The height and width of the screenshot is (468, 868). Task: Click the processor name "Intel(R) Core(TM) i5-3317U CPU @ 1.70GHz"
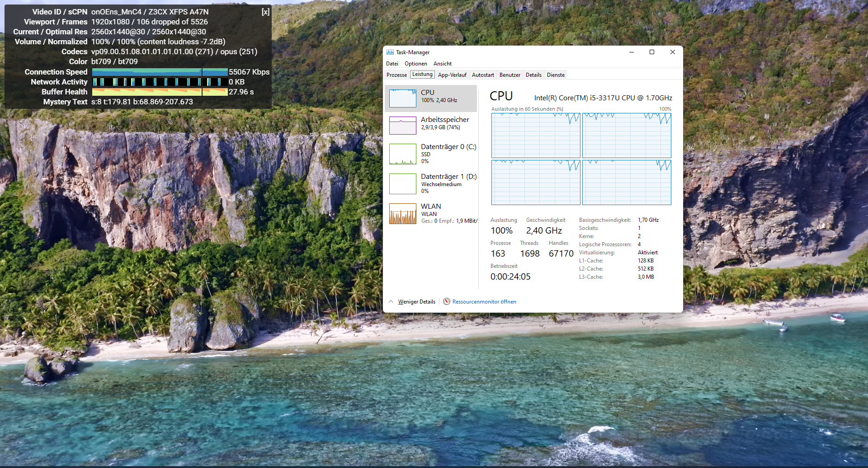tap(603, 98)
